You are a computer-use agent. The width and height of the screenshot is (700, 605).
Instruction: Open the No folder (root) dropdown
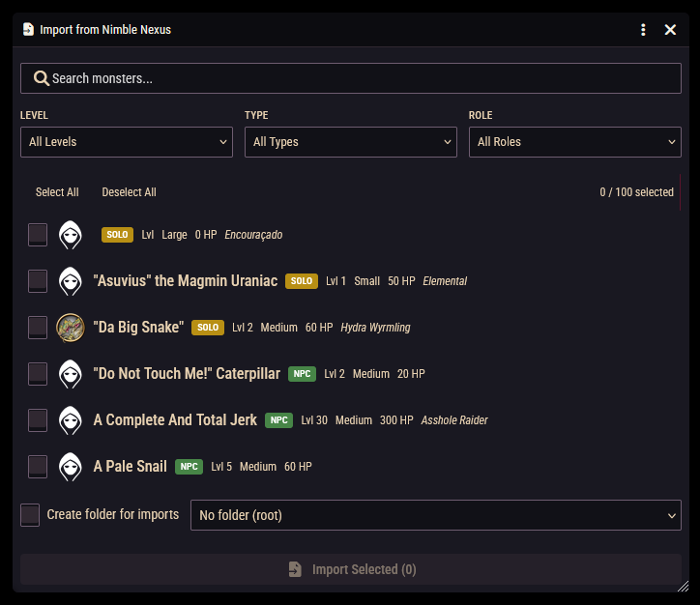[436, 515]
